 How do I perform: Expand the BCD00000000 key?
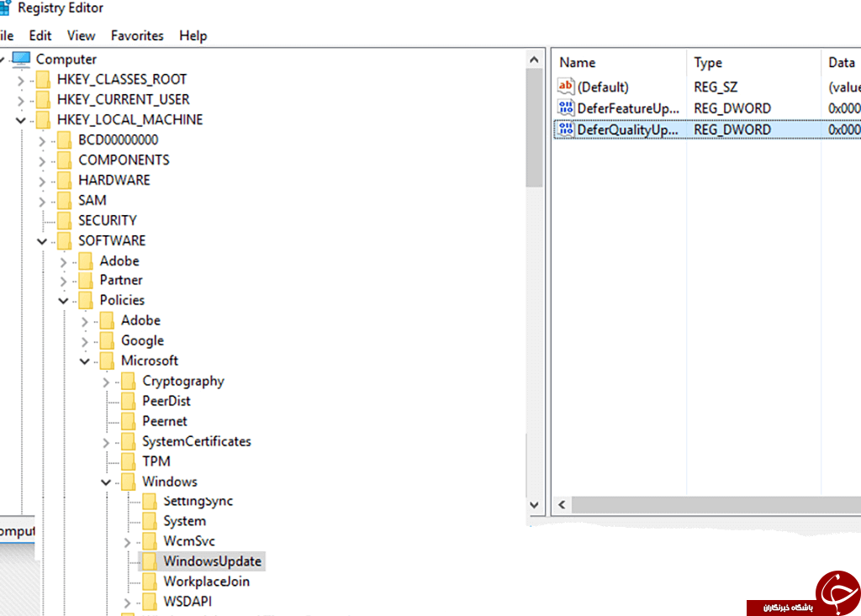point(42,141)
